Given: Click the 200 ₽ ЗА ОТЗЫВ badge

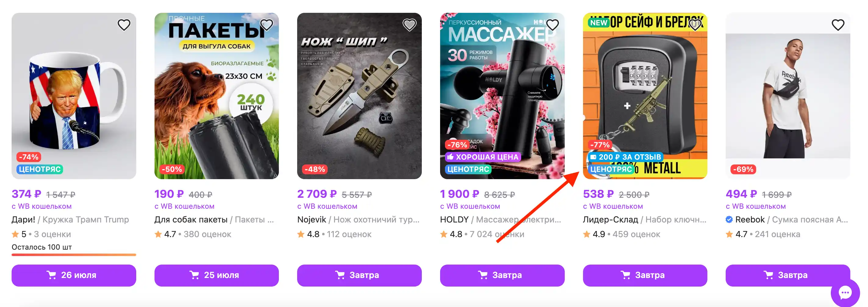Looking at the screenshot, I should click(625, 157).
